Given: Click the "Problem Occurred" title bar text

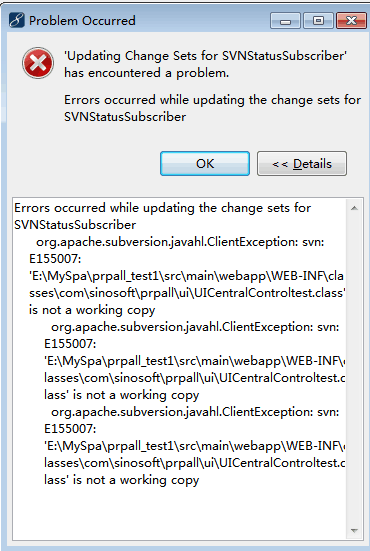Looking at the screenshot, I should [x=82, y=20].
